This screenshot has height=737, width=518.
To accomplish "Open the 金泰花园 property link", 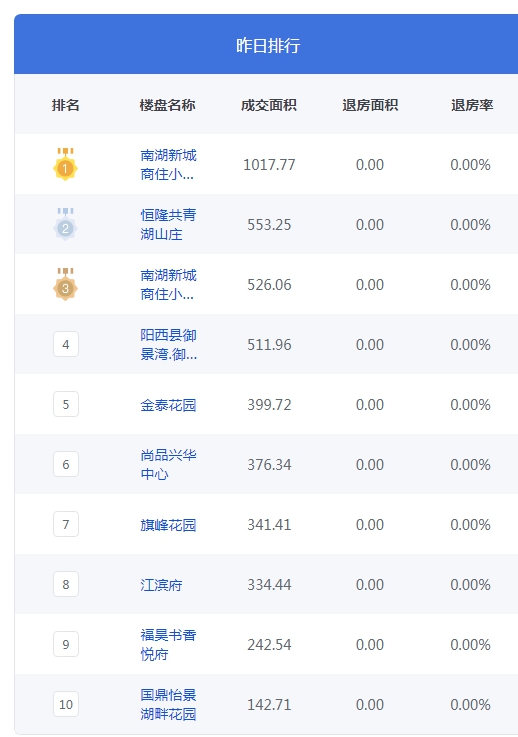I will pos(168,405).
